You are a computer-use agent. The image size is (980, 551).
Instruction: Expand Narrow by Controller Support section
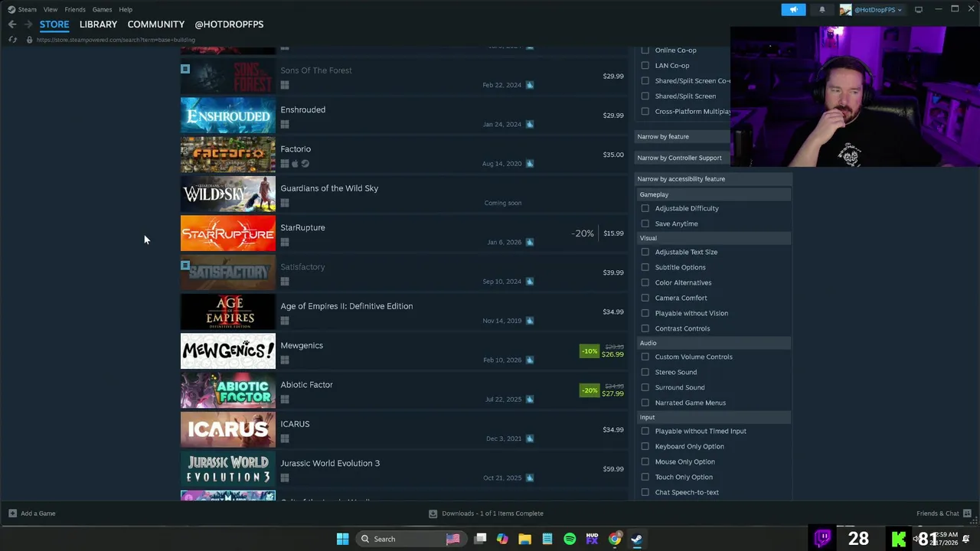[x=683, y=158]
